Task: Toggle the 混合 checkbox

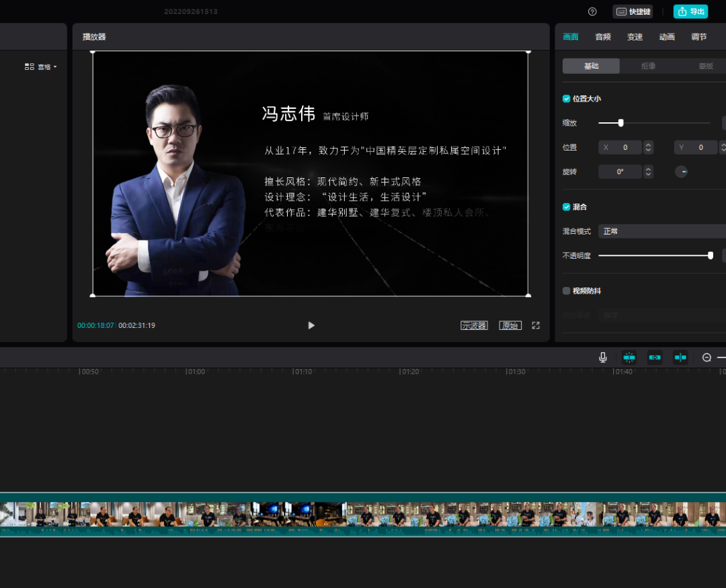Action: pos(566,207)
